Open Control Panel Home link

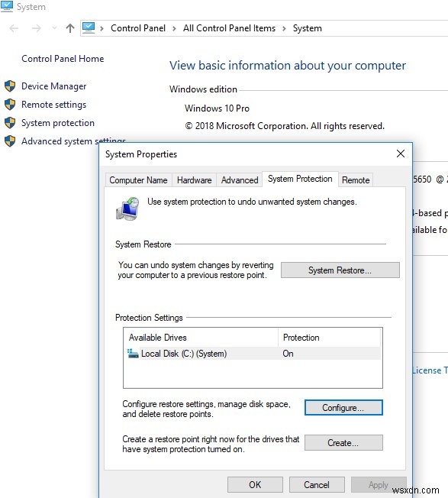(x=63, y=59)
